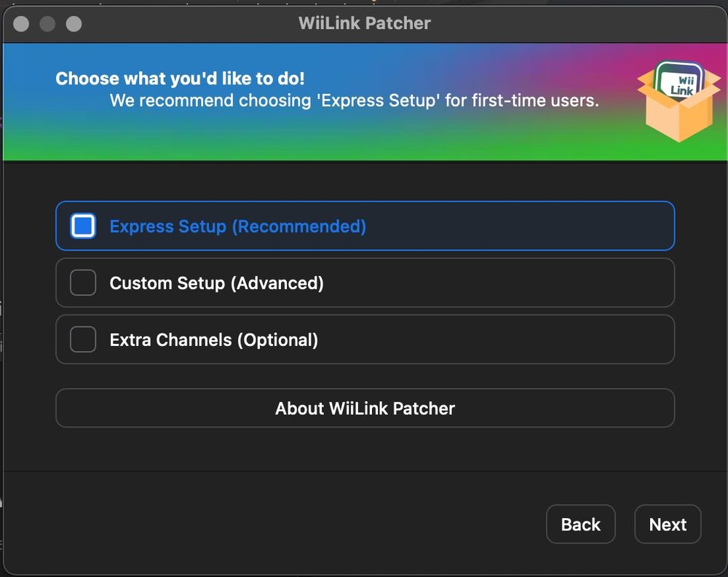Select the Extra Channels (Optional) label

(213, 339)
